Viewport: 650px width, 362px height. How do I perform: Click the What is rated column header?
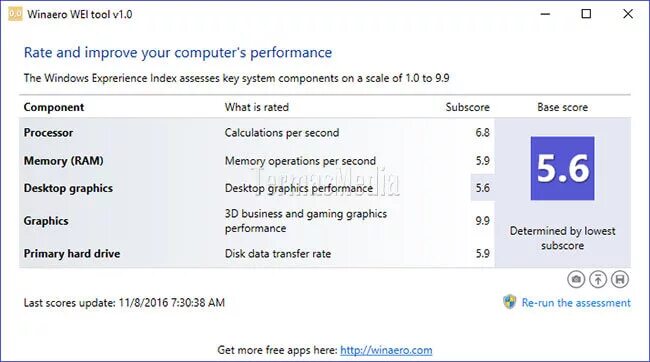click(257, 107)
